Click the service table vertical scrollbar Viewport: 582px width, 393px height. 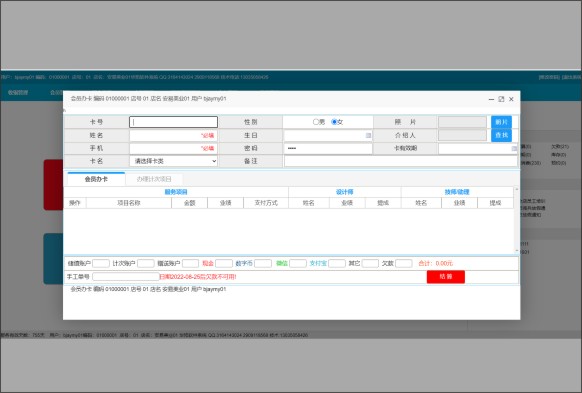click(516, 220)
